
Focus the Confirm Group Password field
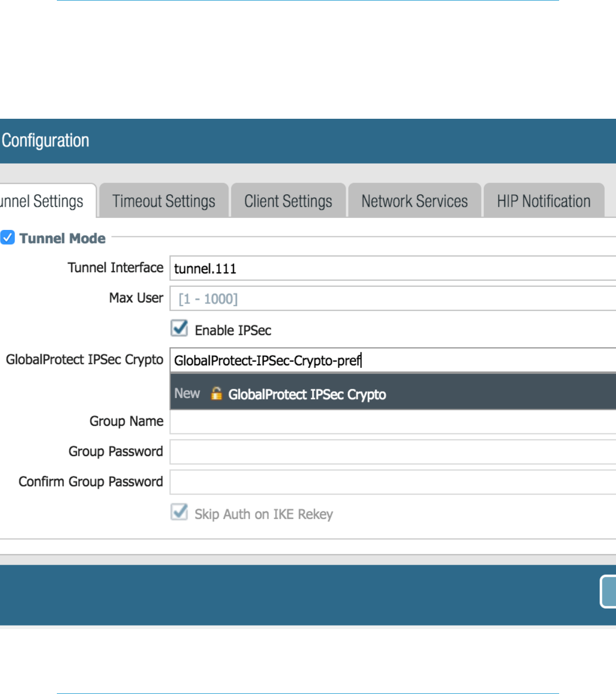(x=393, y=482)
